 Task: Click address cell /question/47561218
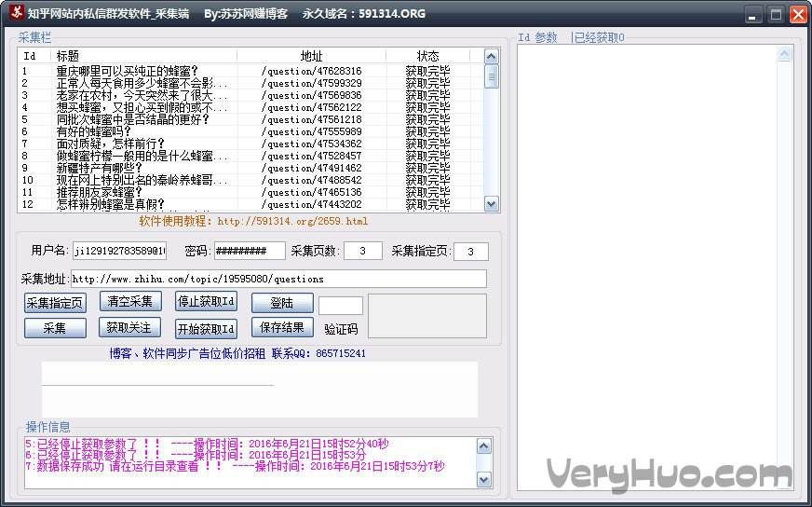click(311, 119)
